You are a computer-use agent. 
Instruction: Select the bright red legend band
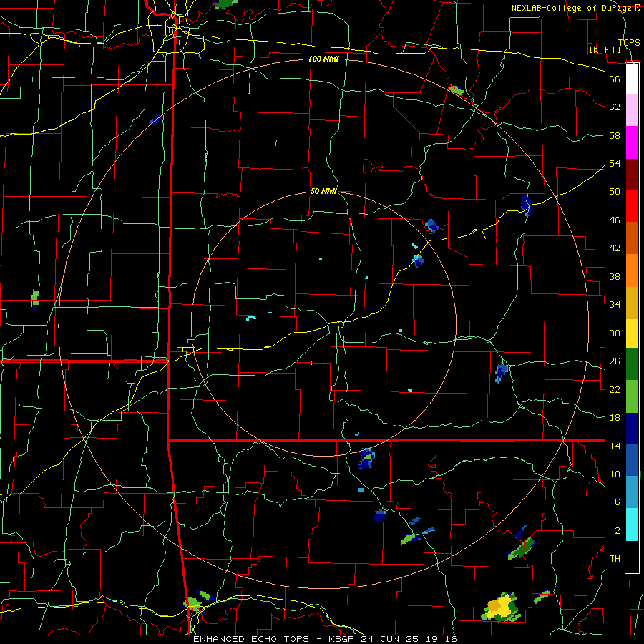pos(632,206)
